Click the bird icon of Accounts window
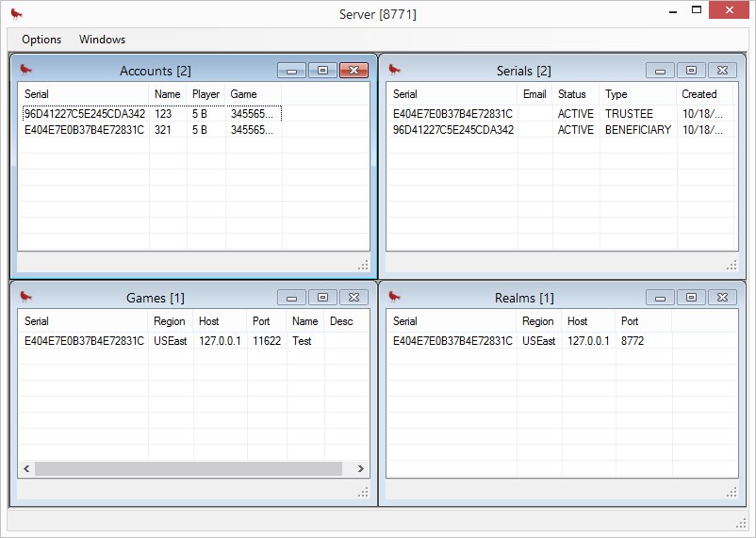756x538 pixels. [26, 70]
